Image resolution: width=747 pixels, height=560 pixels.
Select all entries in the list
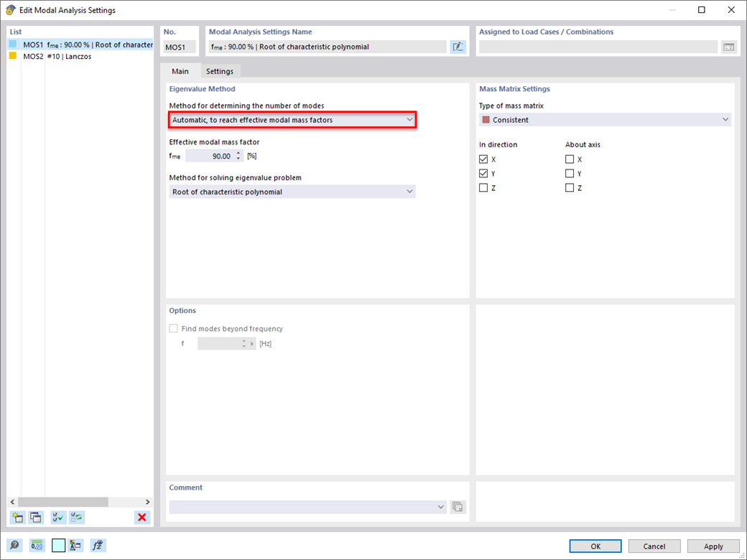pos(57,517)
